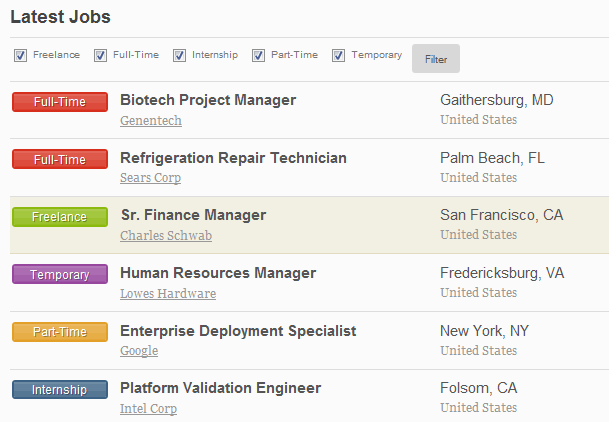609x422 pixels.
Task: Select the Biotech Project Manager job title
Action: click(x=208, y=100)
